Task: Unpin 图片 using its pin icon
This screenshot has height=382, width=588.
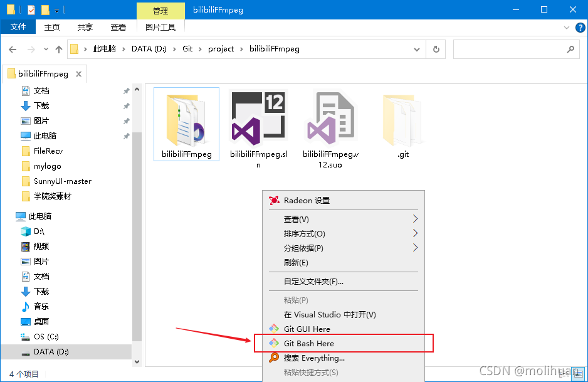Action: (x=127, y=121)
